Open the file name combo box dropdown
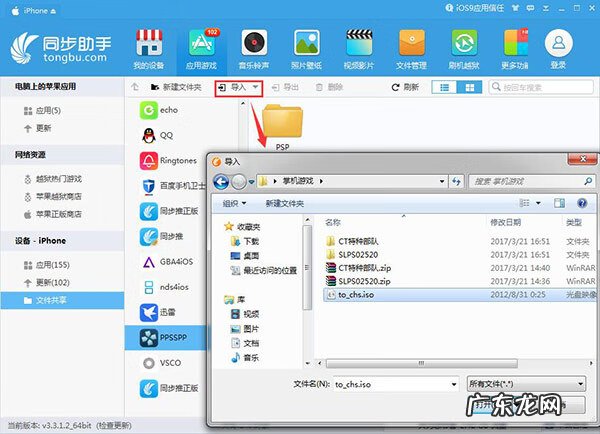 454,384
